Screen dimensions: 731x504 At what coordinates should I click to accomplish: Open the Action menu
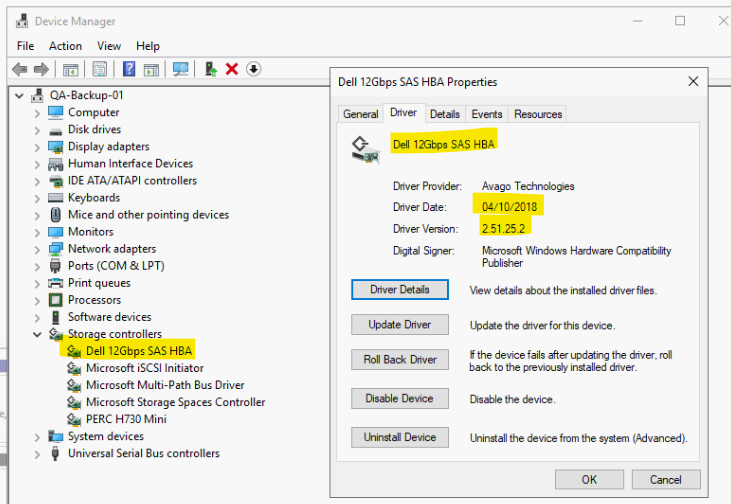pyautogui.click(x=65, y=46)
